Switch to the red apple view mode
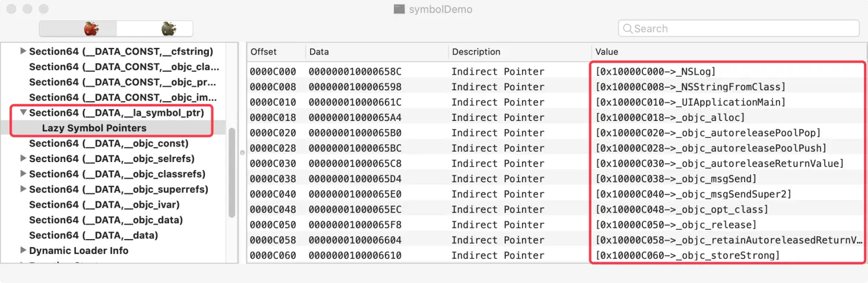868x283 pixels. click(91, 28)
